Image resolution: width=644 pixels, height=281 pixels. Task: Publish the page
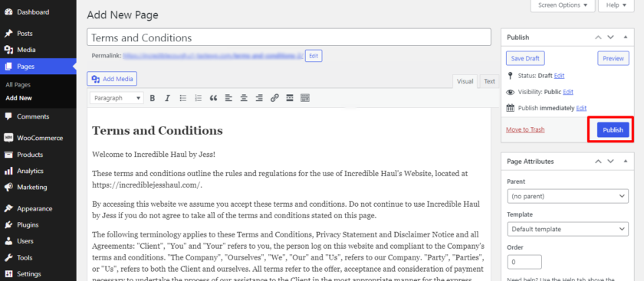[613, 129]
